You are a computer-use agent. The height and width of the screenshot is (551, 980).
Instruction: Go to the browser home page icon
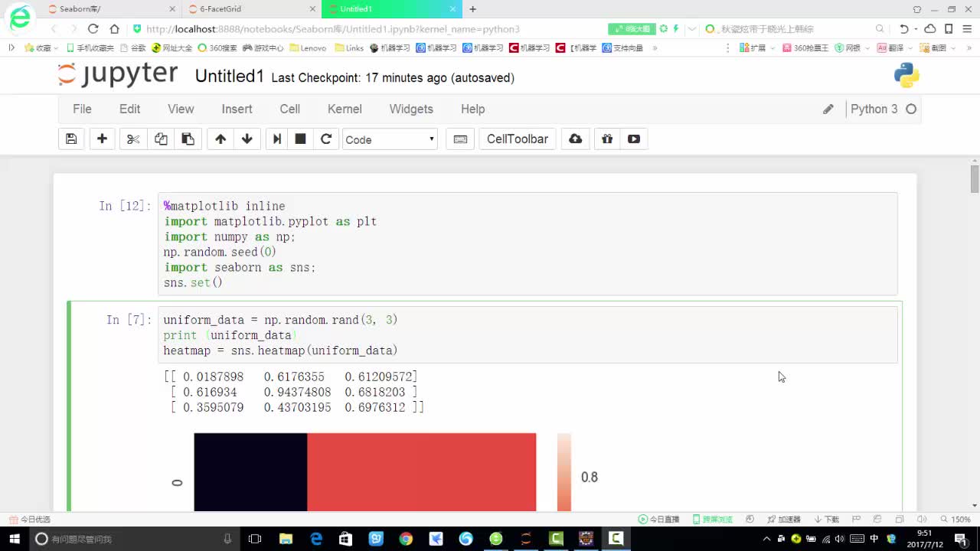[x=114, y=29]
